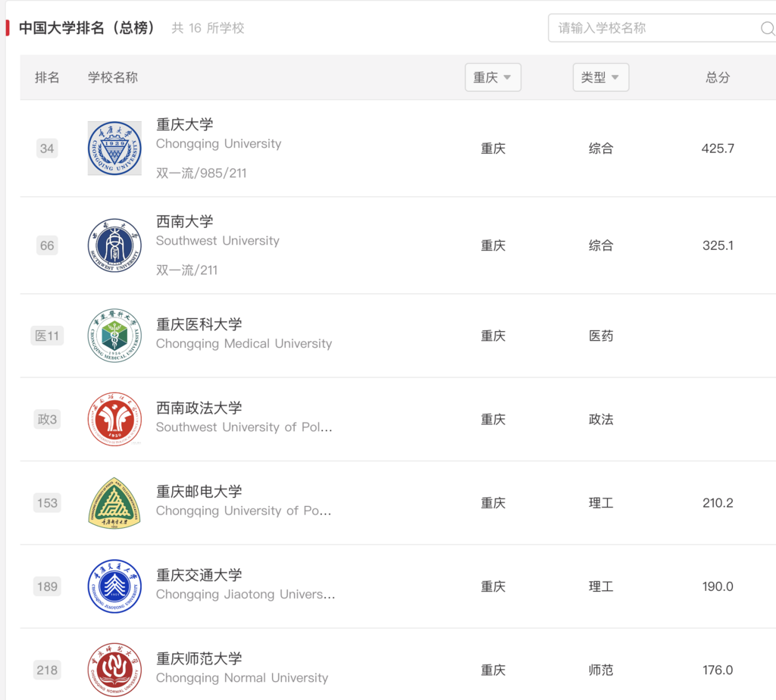Viewport: 776px width, 700px height.
Task: Focus the school name search field
Action: (x=662, y=28)
